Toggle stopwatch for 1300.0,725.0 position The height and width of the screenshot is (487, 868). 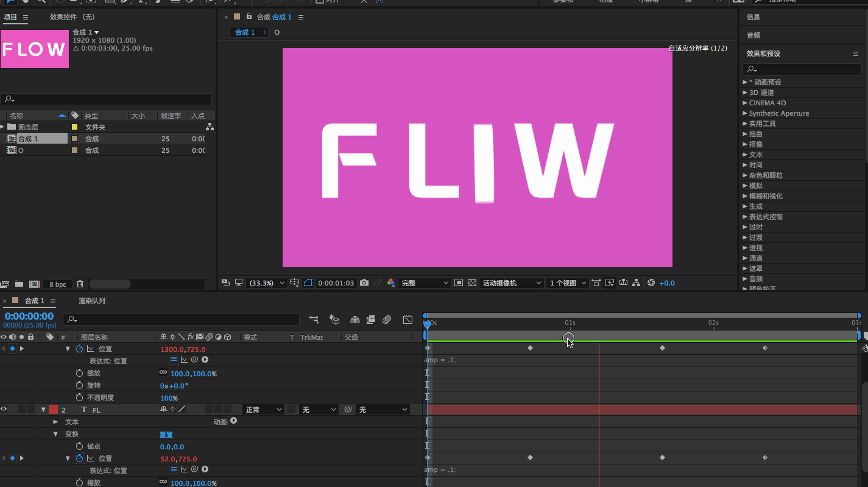click(x=79, y=349)
